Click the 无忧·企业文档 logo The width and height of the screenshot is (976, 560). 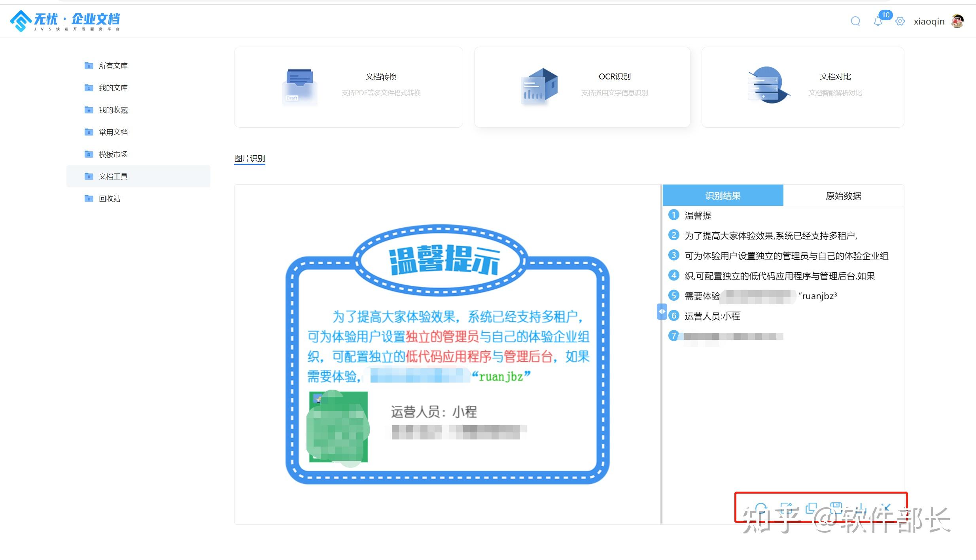65,21
